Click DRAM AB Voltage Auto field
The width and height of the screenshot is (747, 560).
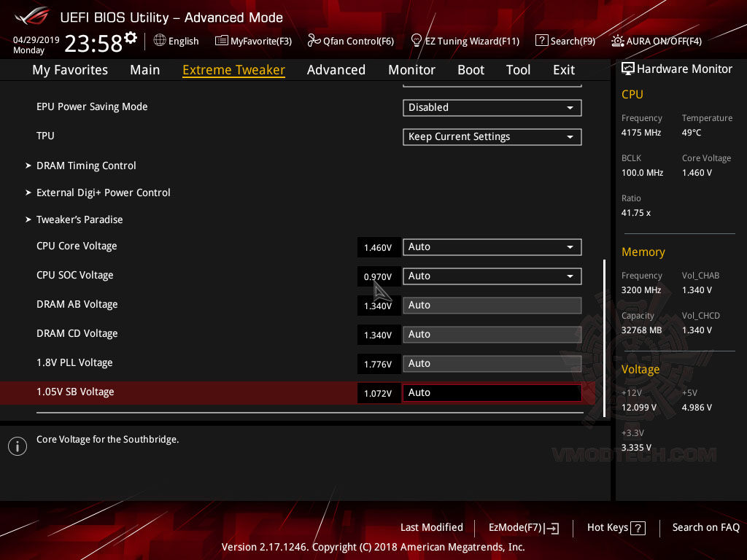(492, 306)
